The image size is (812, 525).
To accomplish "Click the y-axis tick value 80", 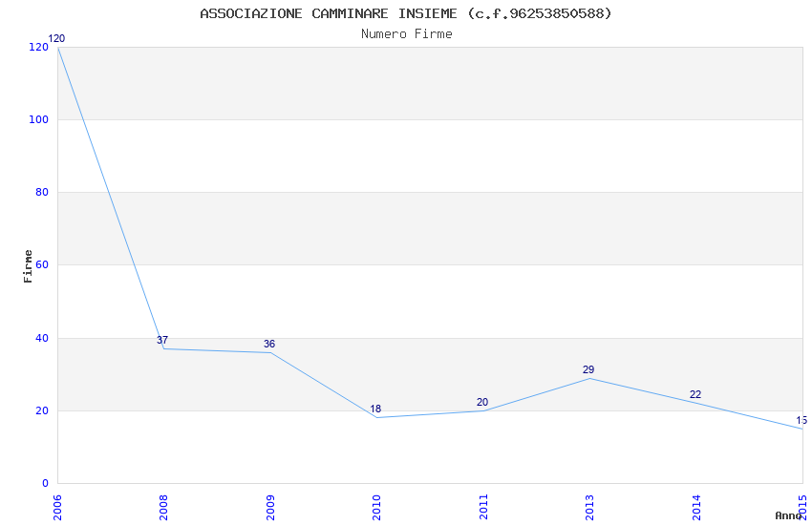I will (42, 193).
